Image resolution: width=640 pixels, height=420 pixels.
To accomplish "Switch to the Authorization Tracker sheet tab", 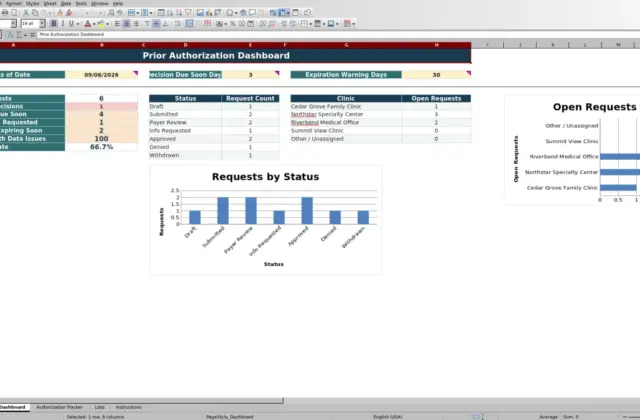I will (x=60, y=407).
